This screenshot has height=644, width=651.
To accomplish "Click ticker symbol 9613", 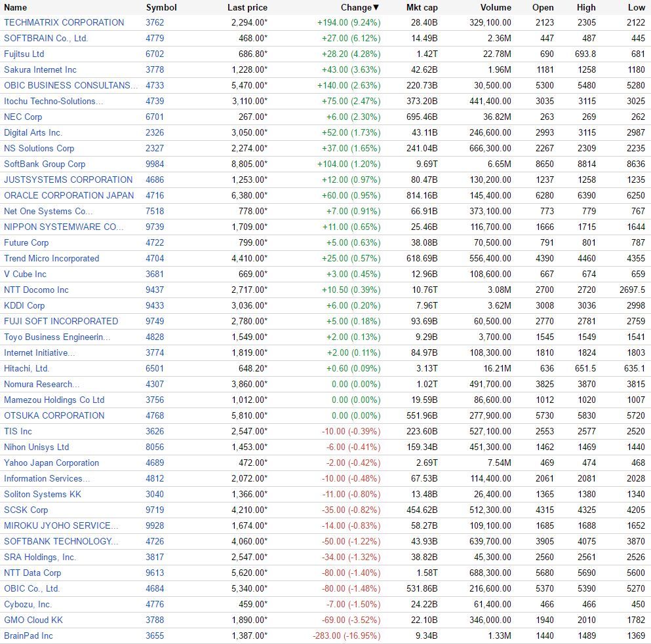I will click(x=155, y=573).
